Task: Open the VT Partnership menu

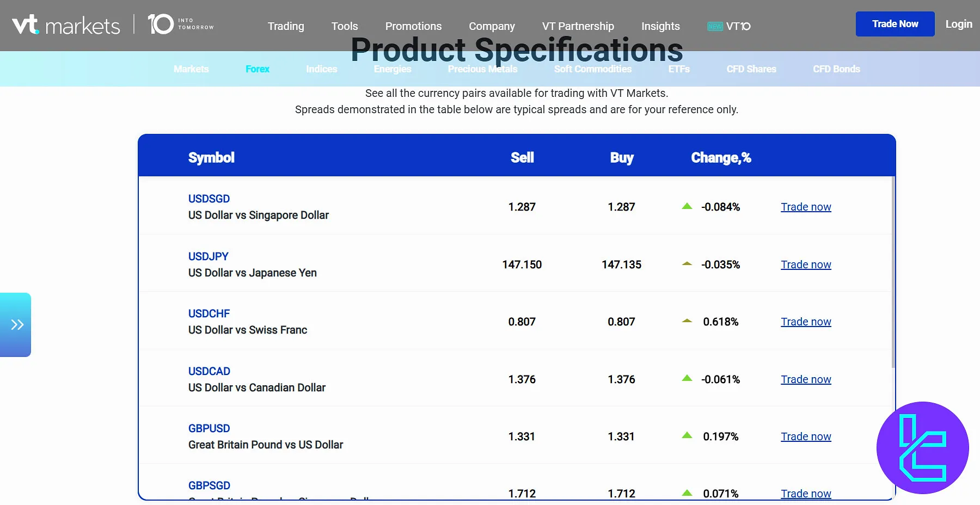Action: coord(578,26)
